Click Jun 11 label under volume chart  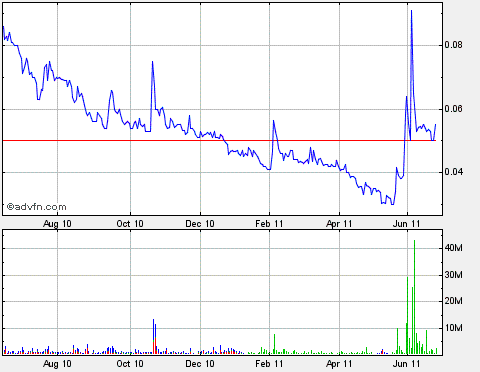tap(407, 363)
